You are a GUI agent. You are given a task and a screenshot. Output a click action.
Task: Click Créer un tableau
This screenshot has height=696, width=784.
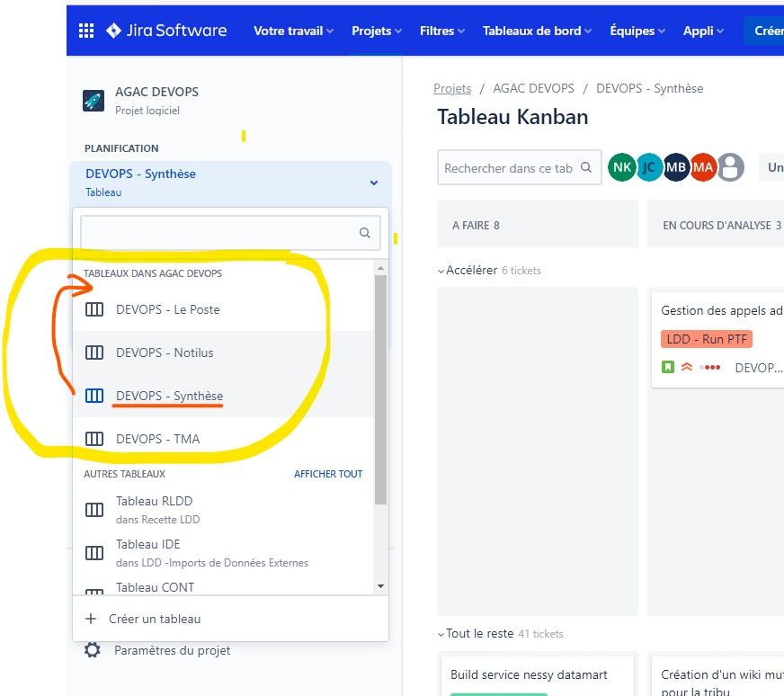coord(230,619)
